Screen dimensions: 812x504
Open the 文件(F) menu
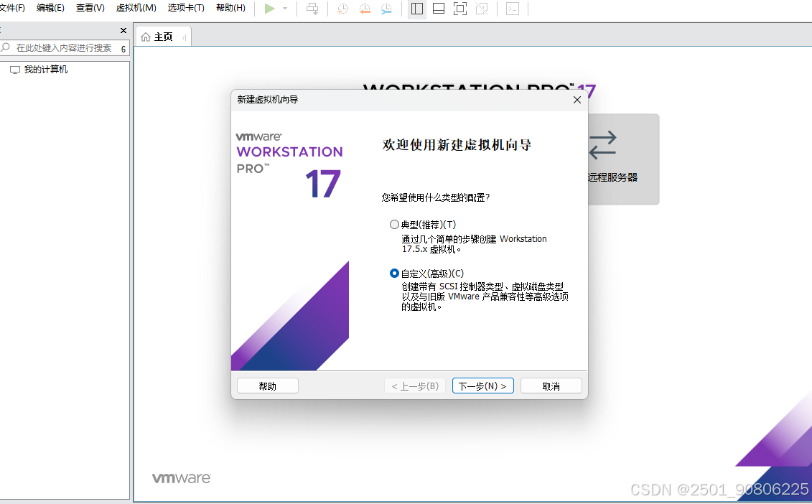(12, 8)
